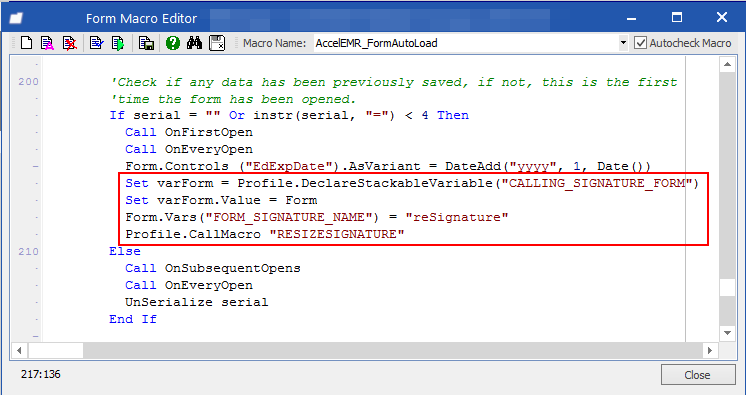
Task: Click the cursor position 217:136 in status bar
Action: click(40, 375)
